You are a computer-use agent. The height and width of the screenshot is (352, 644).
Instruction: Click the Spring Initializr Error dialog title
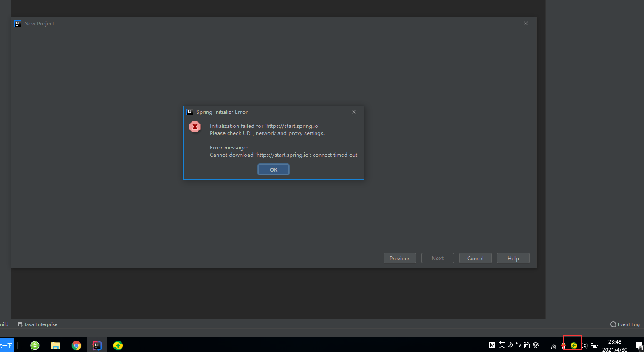coord(222,112)
